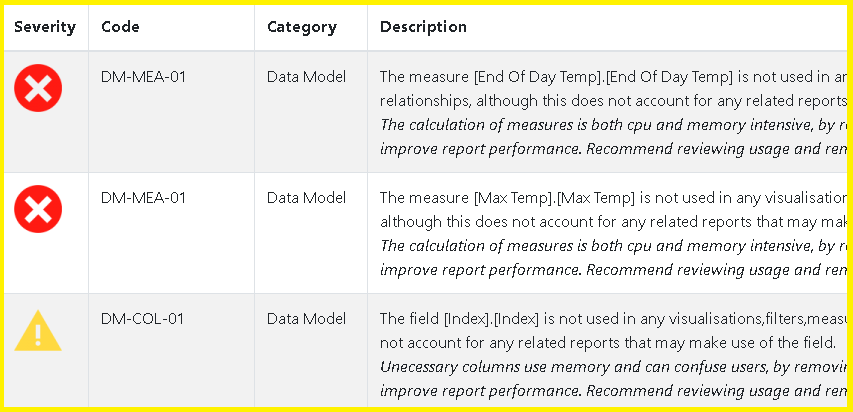The image size is (853, 412).
Task: Click 'relationships, although this does not account' line
Action: 614,101
